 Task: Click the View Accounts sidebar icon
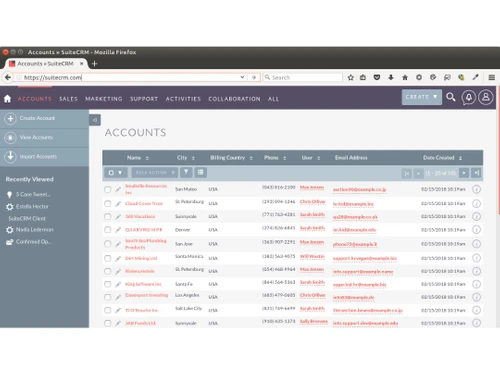(10, 137)
